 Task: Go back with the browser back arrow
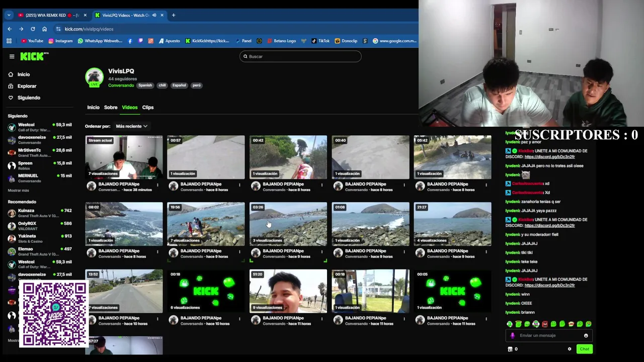point(10,29)
